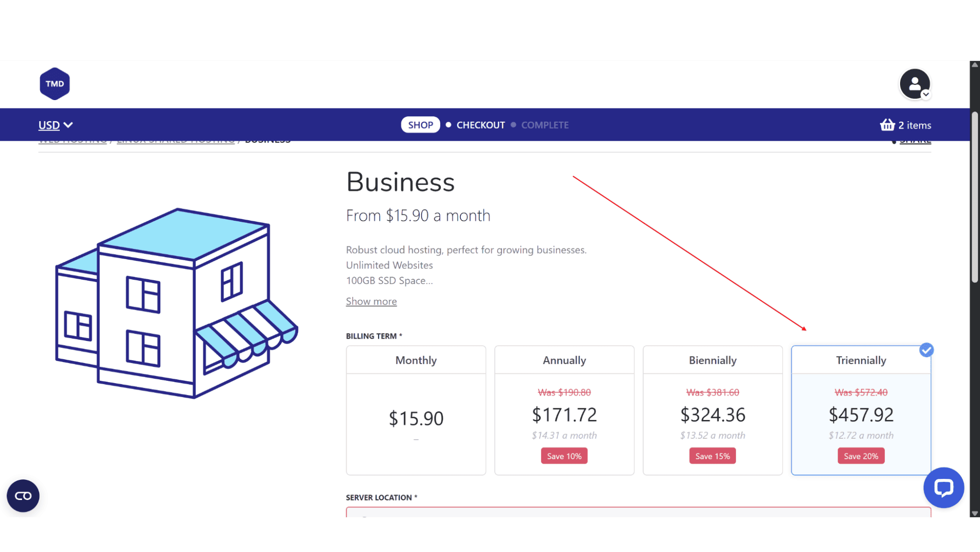Viewport: 980px width, 552px height.
Task: Click the scrollbar up arrow
Action: pos(975,65)
